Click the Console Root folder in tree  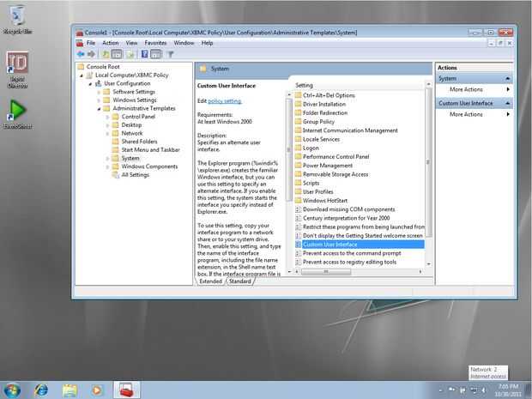[82, 67]
